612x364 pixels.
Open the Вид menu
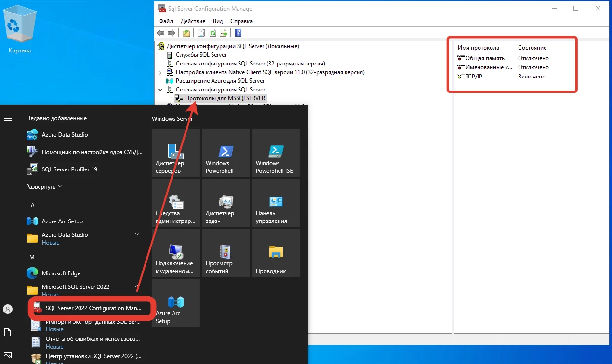(x=218, y=21)
